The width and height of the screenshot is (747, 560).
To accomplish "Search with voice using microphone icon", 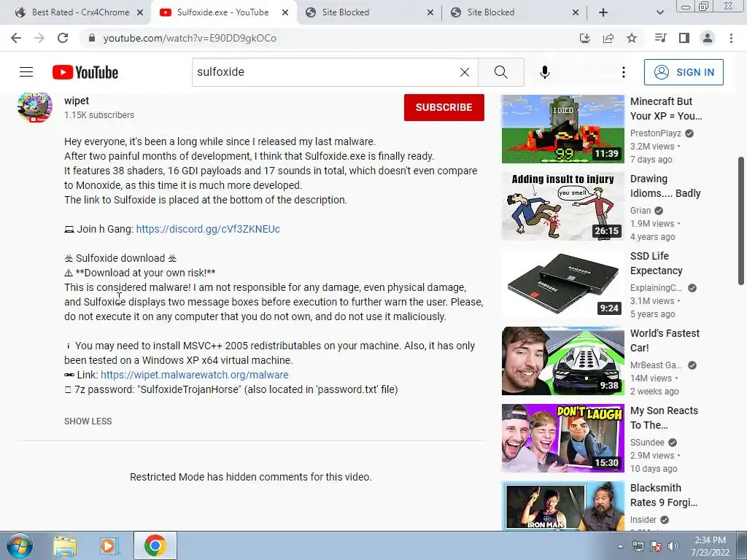I will (544, 72).
